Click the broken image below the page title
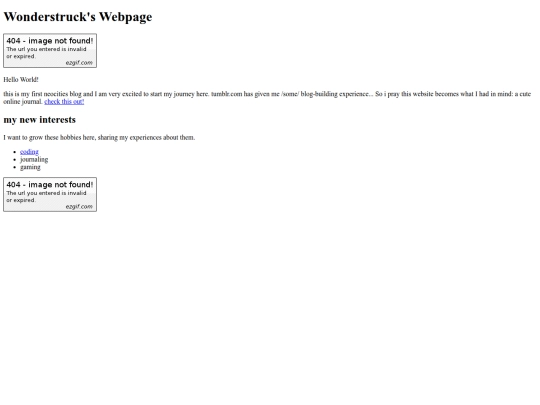Viewport: 540px width, 405px height. tap(50, 51)
